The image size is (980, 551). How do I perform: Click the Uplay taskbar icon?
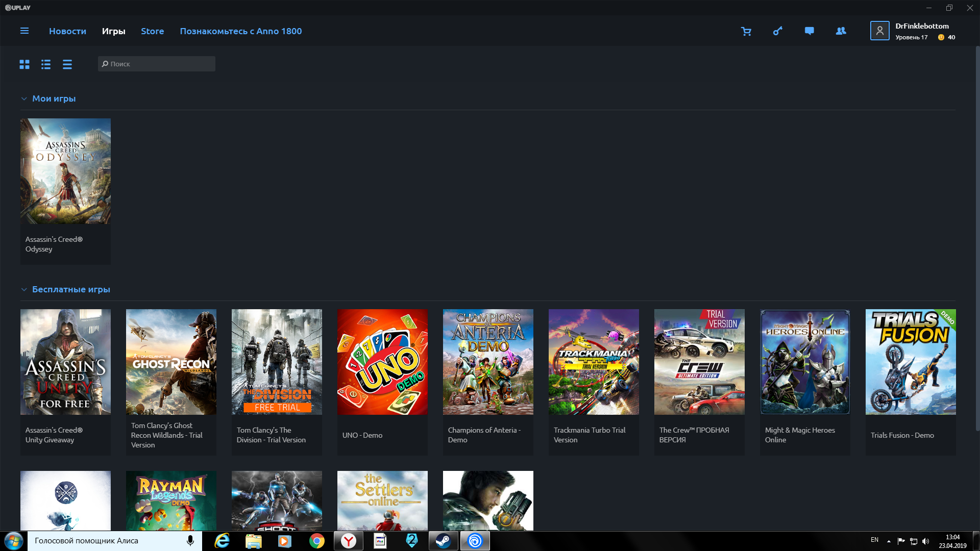tap(475, 541)
